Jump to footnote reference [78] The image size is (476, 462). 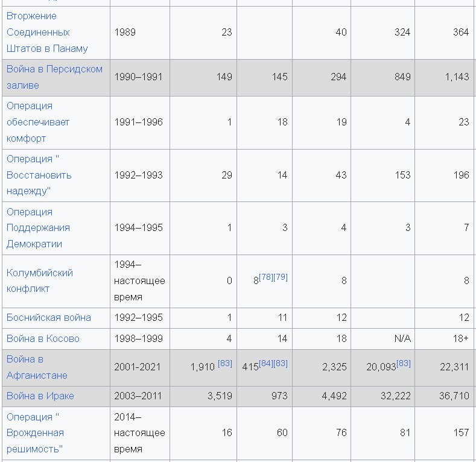(266, 277)
